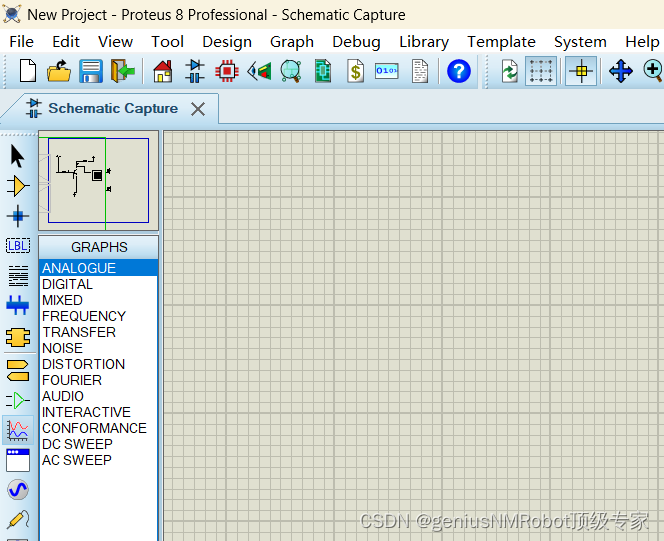Select the Graph Mode tool
This screenshot has width=664, height=541.
click(x=18, y=430)
